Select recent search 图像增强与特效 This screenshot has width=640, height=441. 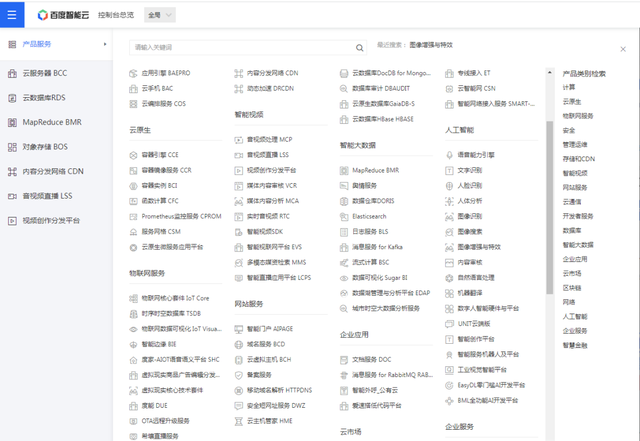[x=431, y=45]
